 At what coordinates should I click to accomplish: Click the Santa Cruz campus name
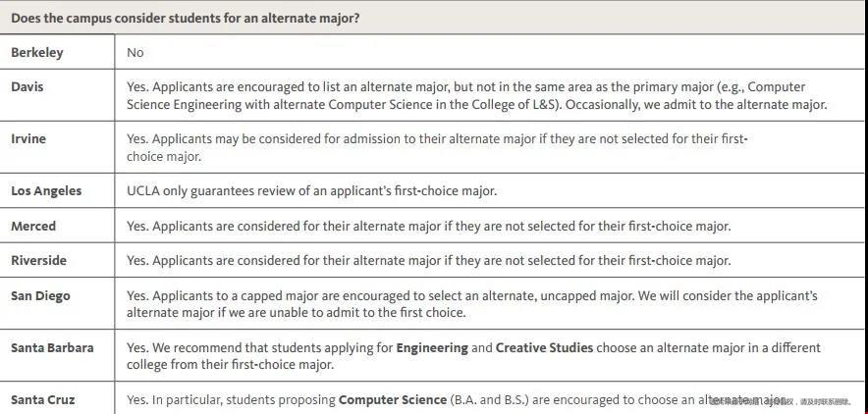[42, 399]
